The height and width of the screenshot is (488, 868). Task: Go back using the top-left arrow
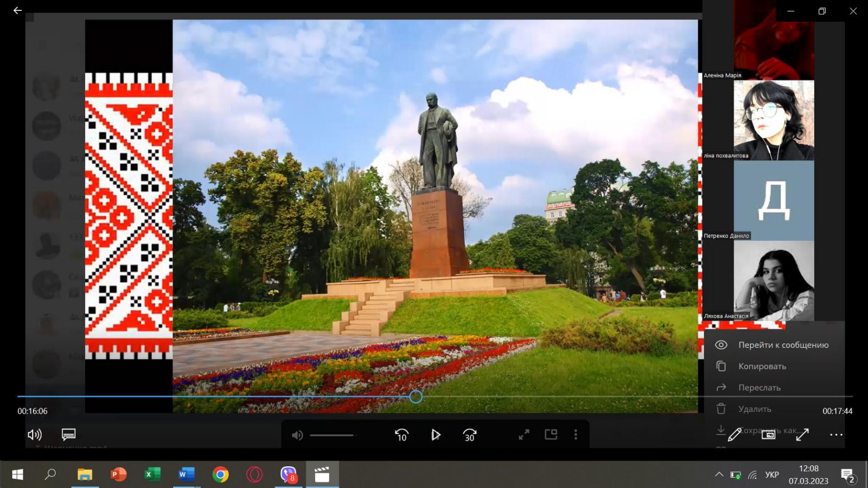17,10
